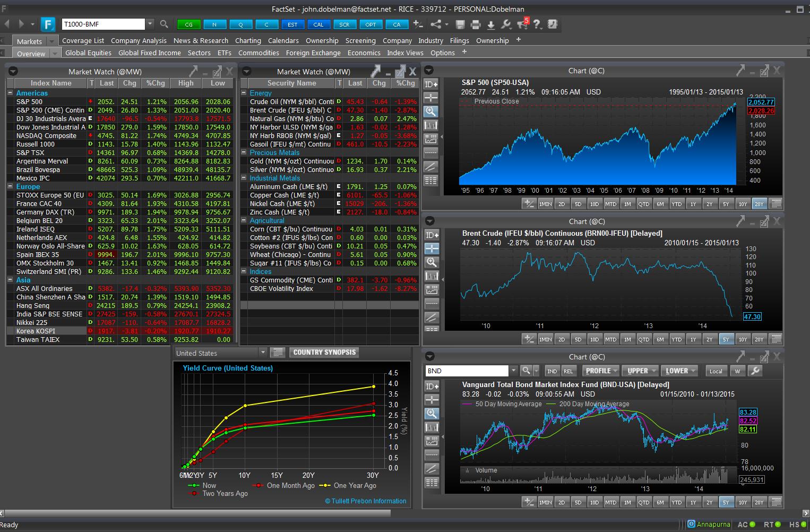Open the share icon in the top toolbar
Viewport: 810px width, 532px height.
click(436, 24)
